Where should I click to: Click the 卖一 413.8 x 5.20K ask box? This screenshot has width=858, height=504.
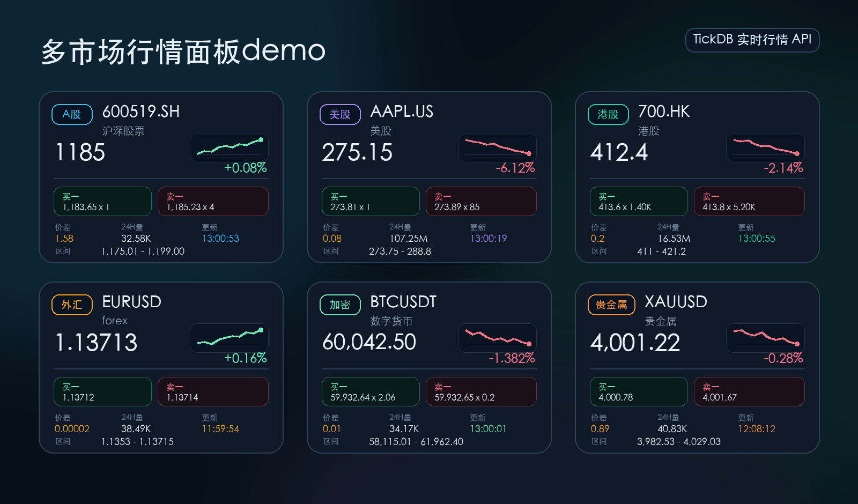pos(750,202)
